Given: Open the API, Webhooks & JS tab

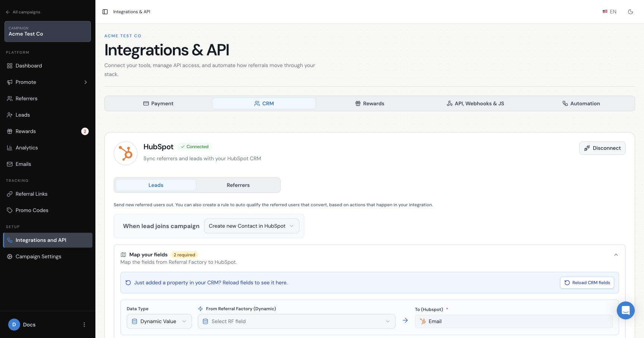Looking at the screenshot, I should pyautogui.click(x=475, y=104).
